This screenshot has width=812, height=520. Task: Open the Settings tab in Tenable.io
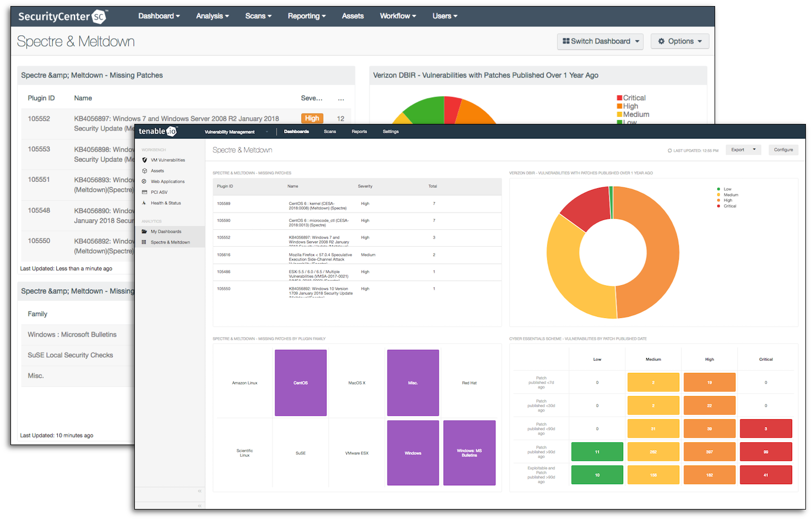pyautogui.click(x=391, y=132)
